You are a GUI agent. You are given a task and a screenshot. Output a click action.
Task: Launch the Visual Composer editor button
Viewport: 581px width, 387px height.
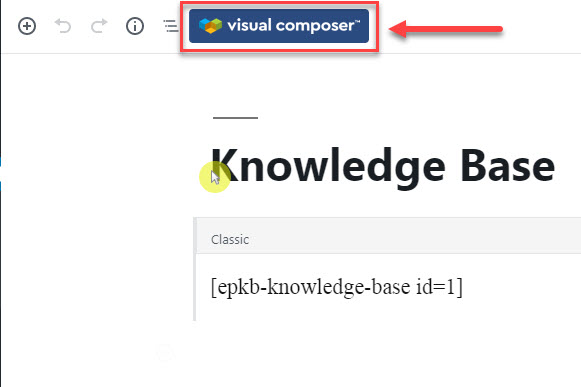coord(279,26)
